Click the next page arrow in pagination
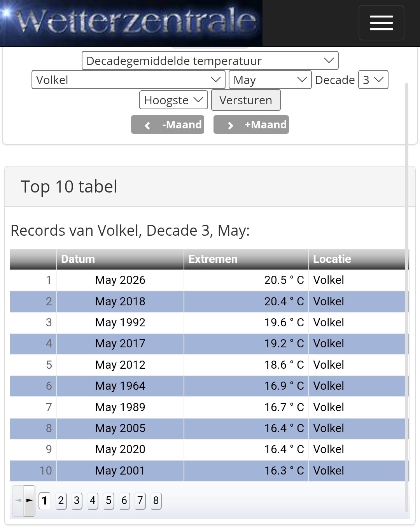 pyautogui.click(x=29, y=501)
